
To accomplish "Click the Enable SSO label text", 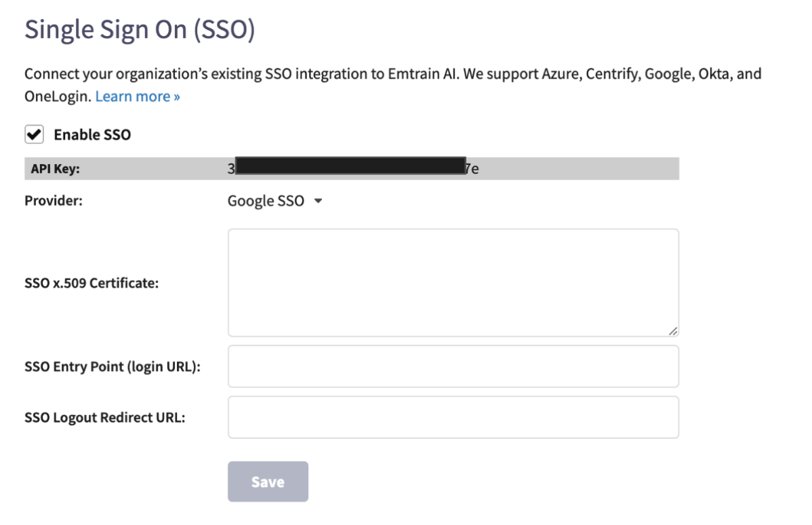I will coord(93,134).
